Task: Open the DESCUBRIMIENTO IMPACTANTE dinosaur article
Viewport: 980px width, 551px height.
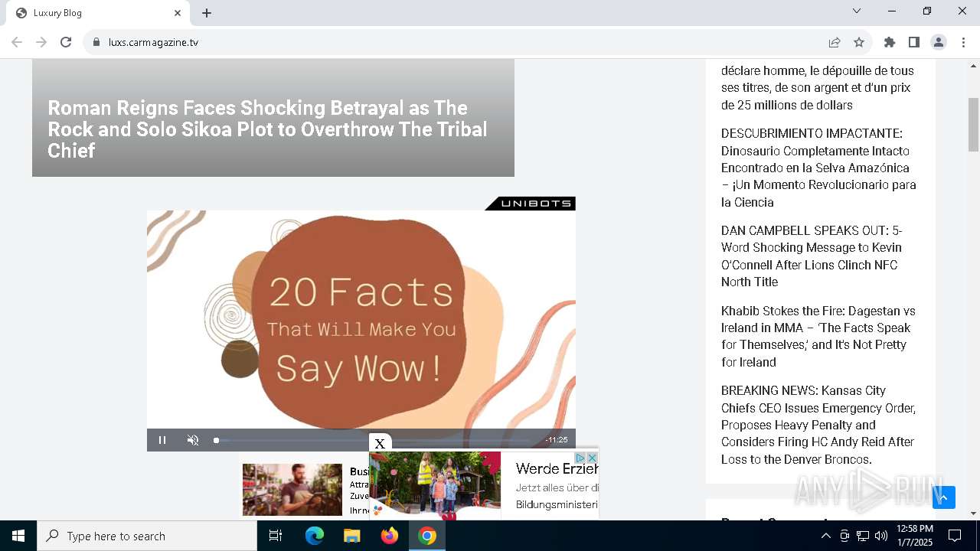Action: 818,168
